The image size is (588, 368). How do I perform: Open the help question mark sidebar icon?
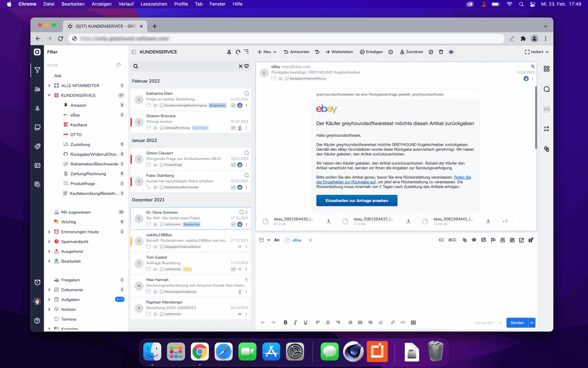pyautogui.click(x=37, y=321)
